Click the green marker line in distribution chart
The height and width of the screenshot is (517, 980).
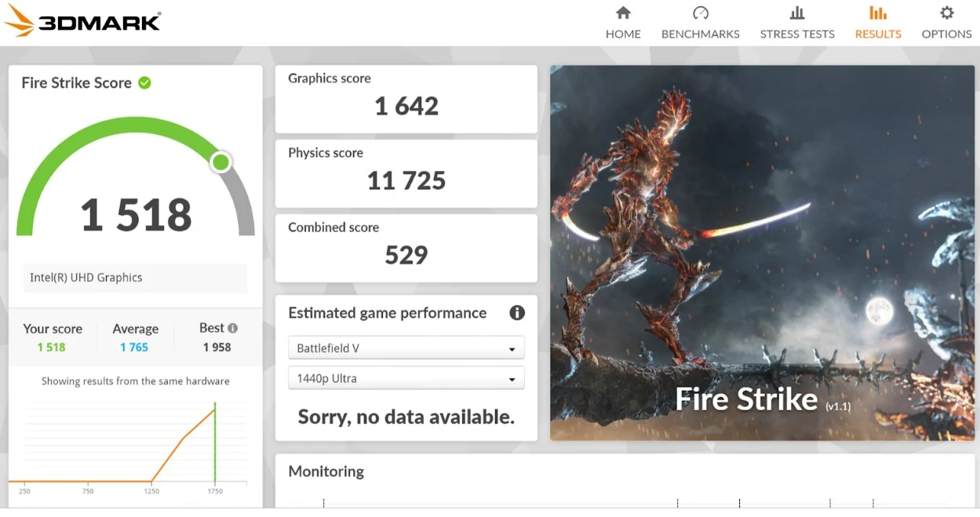[215, 443]
